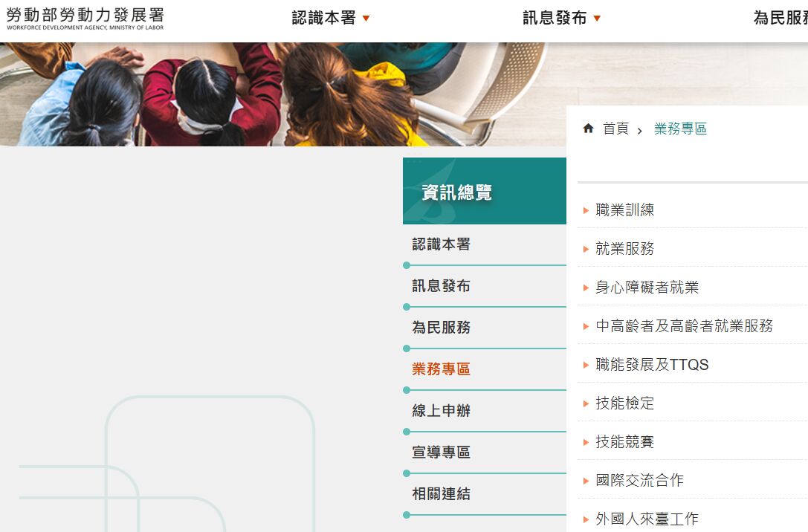The image size is (808, 532).
Task: Expand the 訊息發布 top menu arrow
Action: click(597, 19)
